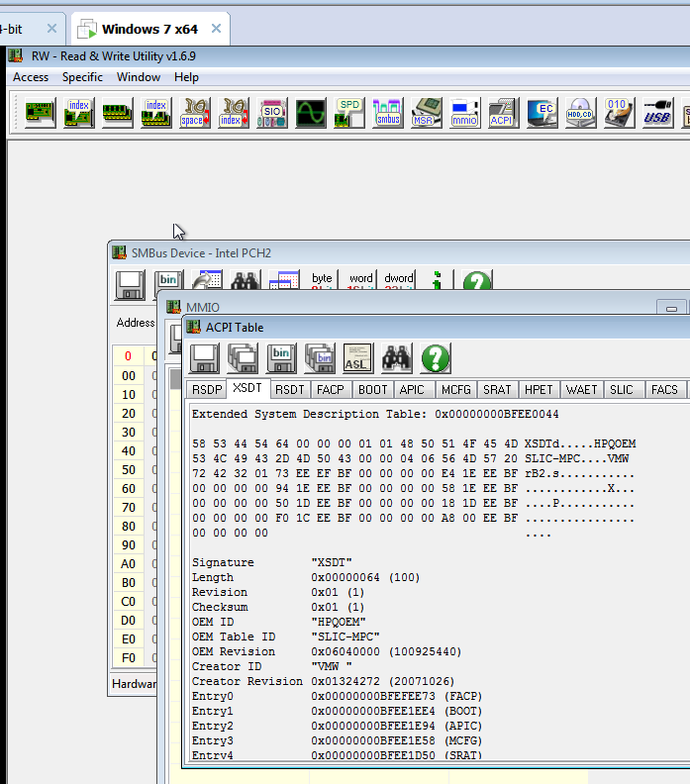The image size is (690, 784).
Task: Select byte access mode in SMBus Device window
Action: tap(322, 279)
